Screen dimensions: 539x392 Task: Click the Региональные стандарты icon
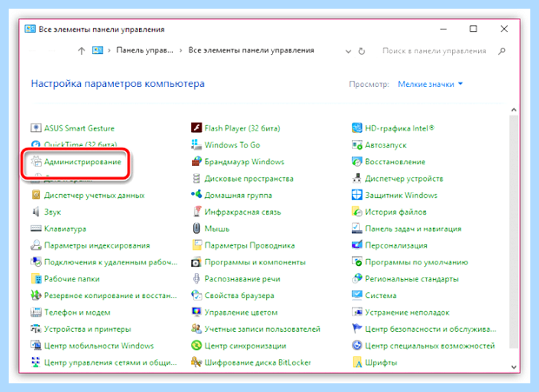coord(357,279)
